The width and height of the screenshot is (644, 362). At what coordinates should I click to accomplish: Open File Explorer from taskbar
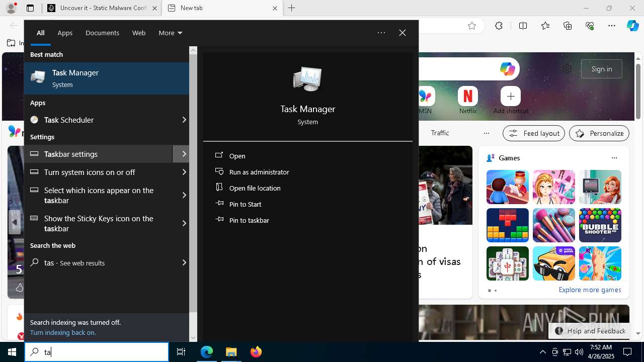(231, 352)
